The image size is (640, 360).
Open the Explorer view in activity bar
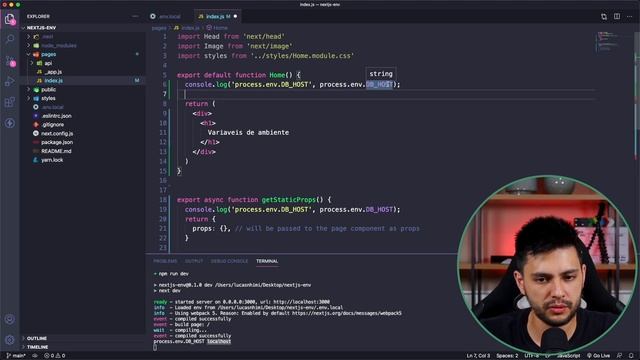[x=10, y=19]
